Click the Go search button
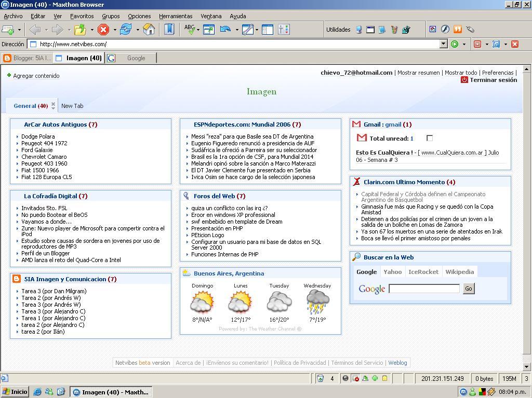The image size is (532, 398). pyautogui.click(x=469, y=289)
